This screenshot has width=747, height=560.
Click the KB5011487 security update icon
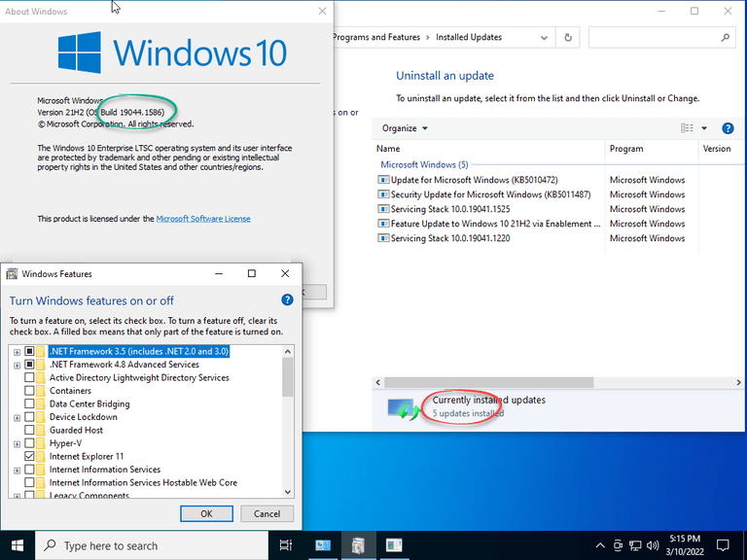[383, 194]
